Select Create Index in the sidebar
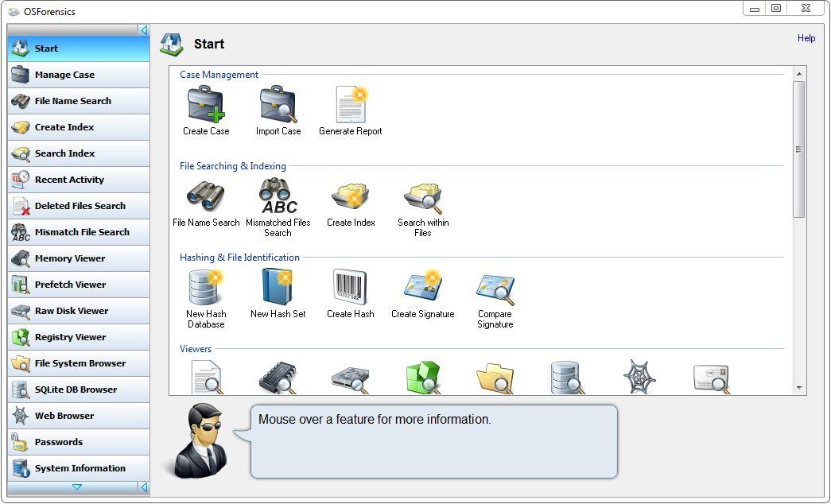831x504 pixels. pos(79,127)
